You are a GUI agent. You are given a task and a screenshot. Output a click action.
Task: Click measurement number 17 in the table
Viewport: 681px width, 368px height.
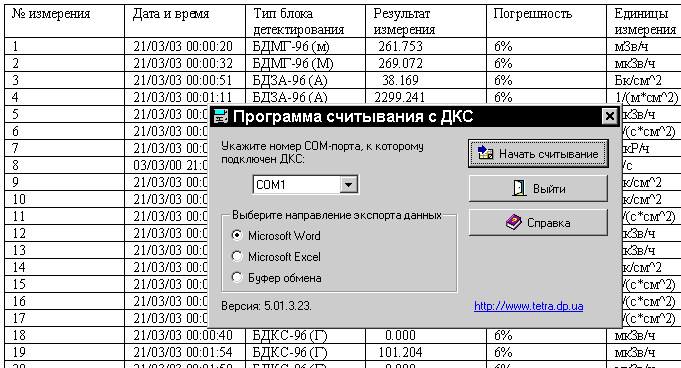[x=19, y=318]
